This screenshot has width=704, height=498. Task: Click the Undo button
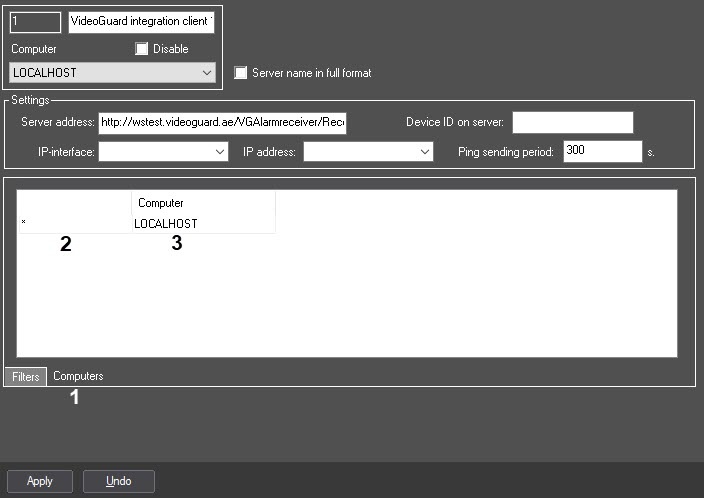[x=119, y=481]
